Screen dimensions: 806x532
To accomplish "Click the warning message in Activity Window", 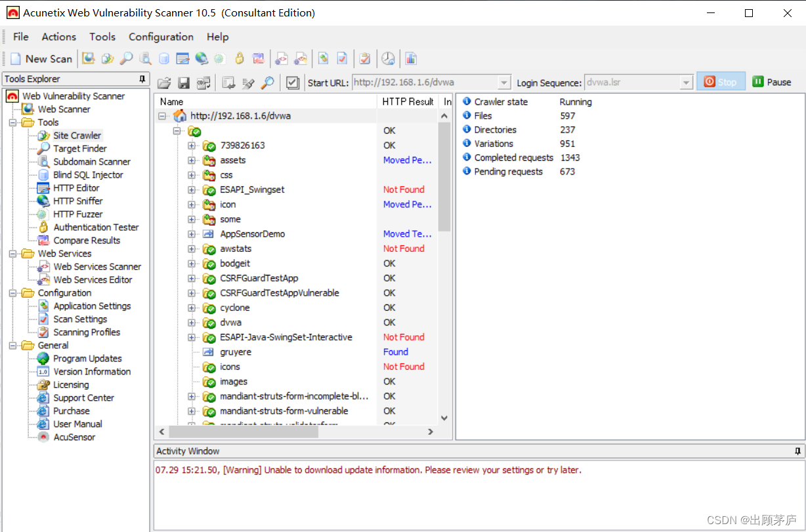I will coord(368,470).
